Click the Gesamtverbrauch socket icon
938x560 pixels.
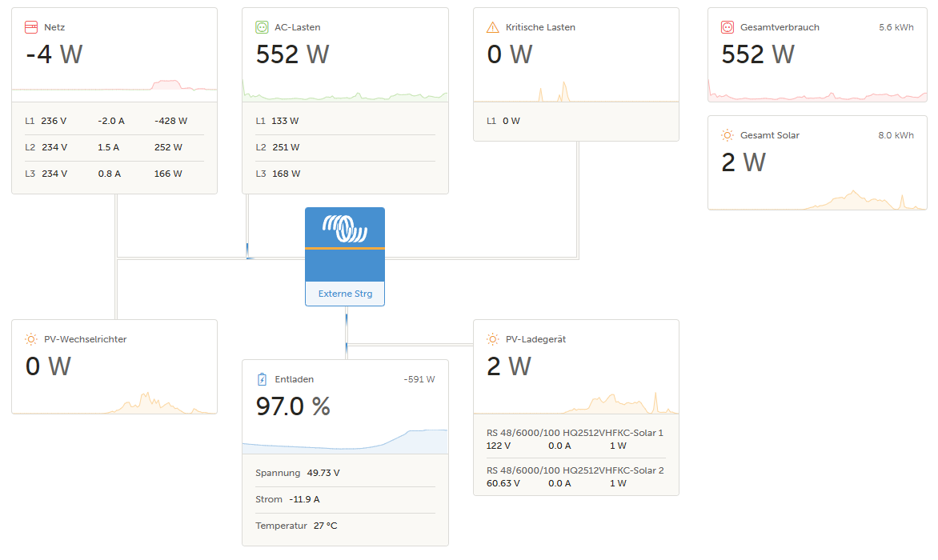728,27
